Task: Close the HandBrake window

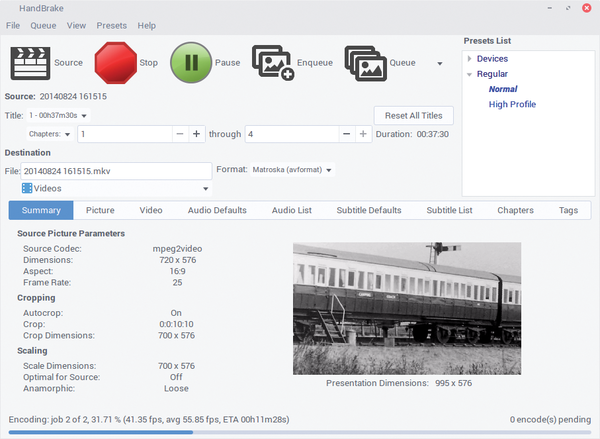Action: coord(586,8)
